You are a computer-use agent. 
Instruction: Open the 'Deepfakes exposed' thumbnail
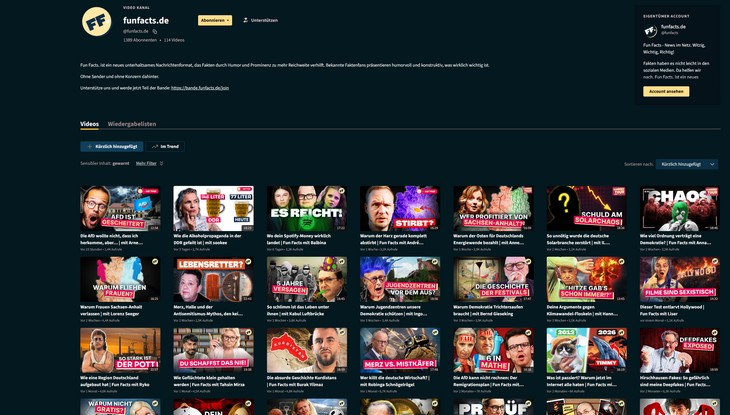coord(680,350)
